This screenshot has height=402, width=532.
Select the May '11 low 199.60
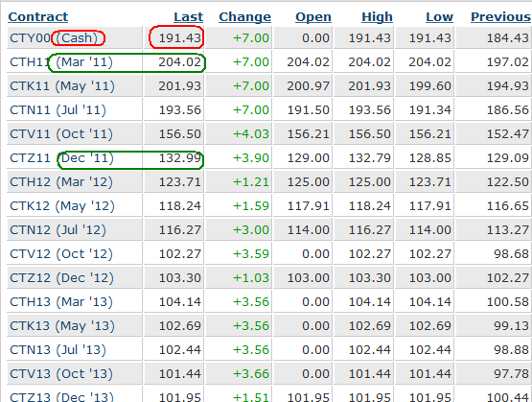(x=429, y=86)
